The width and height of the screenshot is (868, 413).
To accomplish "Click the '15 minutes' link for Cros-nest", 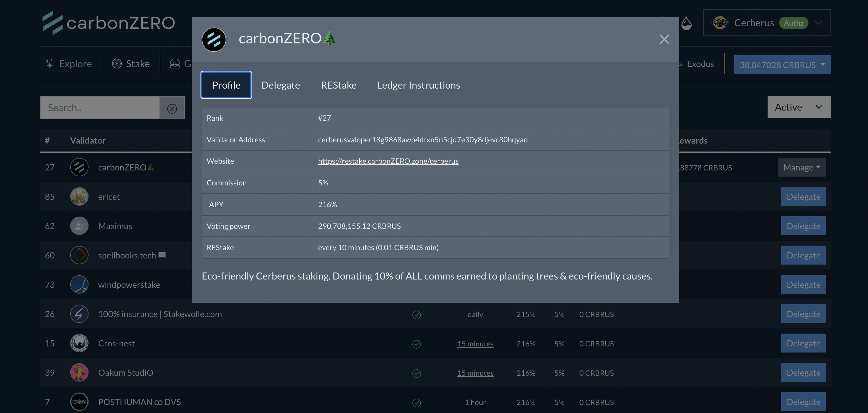I will coord(475,344).
